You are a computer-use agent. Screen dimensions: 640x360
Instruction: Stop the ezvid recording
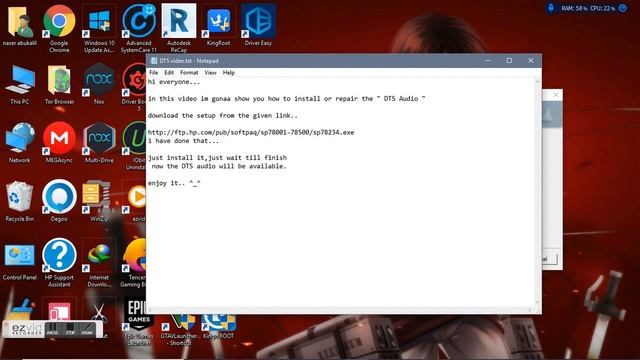[x=70, y=329]
